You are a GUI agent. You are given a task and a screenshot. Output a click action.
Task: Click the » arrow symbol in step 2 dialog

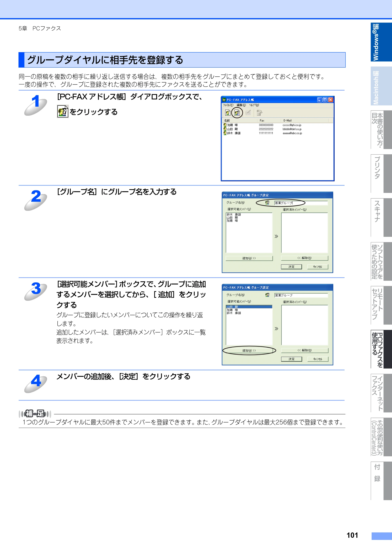[x=276, y=236]
